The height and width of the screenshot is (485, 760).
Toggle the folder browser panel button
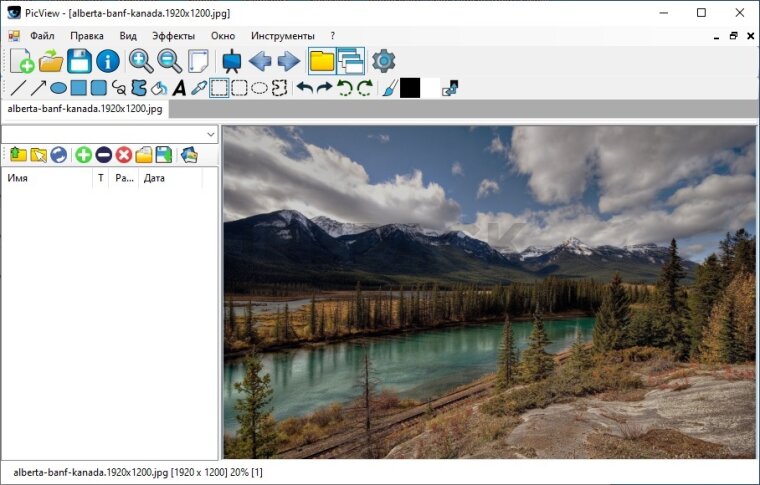[x=322, y=61]
